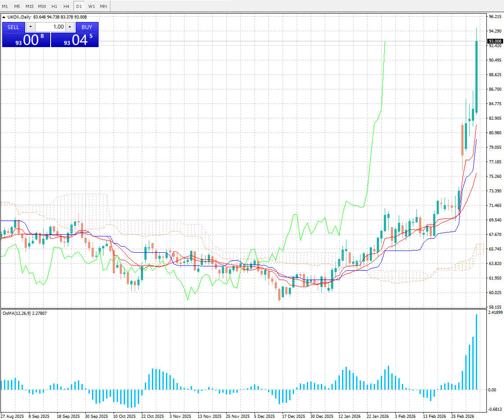Select the M15 timeframe
Image resolution: width=504 pixels, height=420 pixels.
[29, 6]
